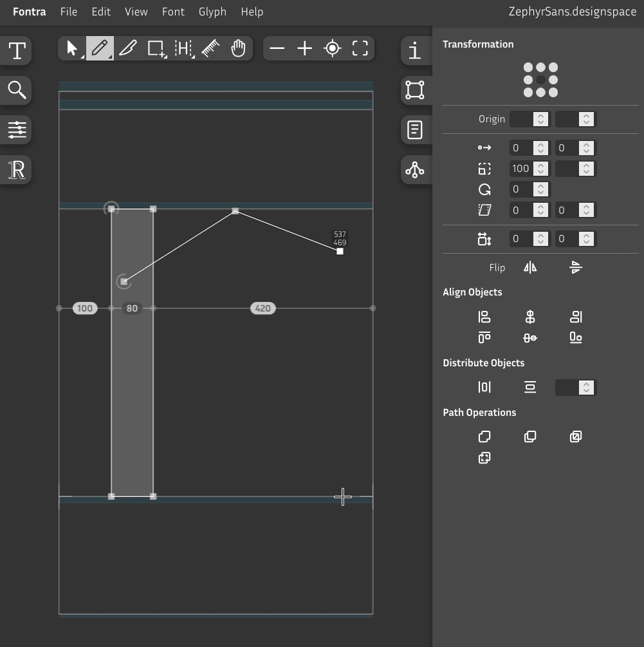The height and width of the screenshot is (647, 644).
Task: Open the glyph search sidebar
Action: pos(17,90)
